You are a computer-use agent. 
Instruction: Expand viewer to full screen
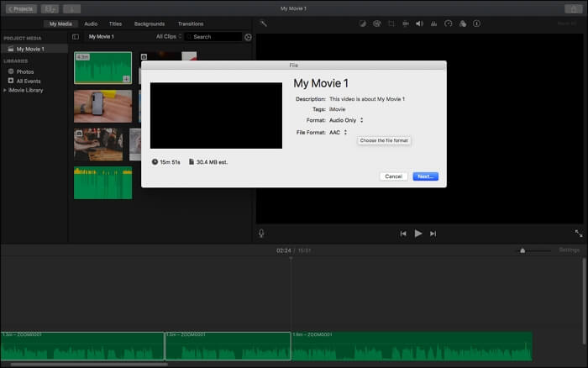578,234
